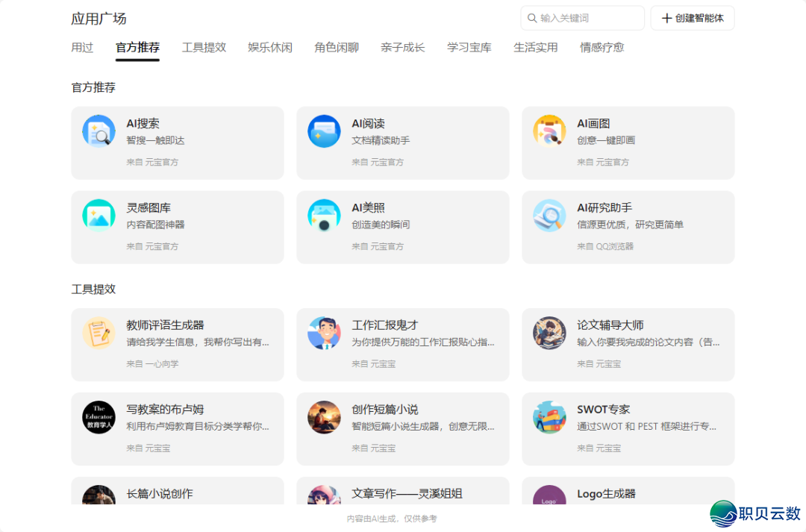Switch to the 工具提效 tab

point(204,47)
